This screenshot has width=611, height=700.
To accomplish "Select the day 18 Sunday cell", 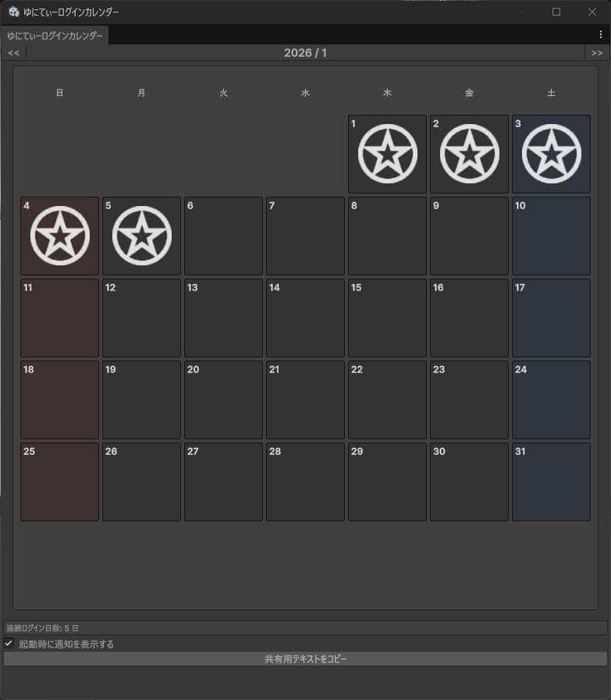I will click(60, 400).
